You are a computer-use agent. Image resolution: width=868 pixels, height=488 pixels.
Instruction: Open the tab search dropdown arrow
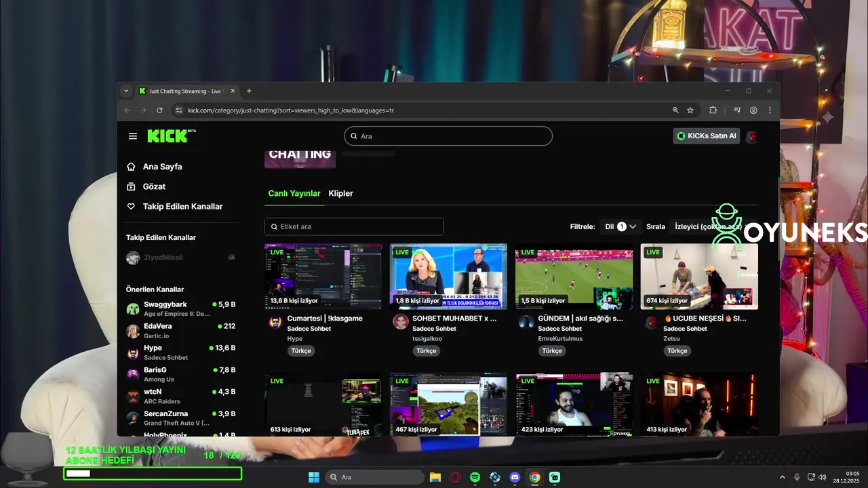pyautogui.click(x=125, y=91)
